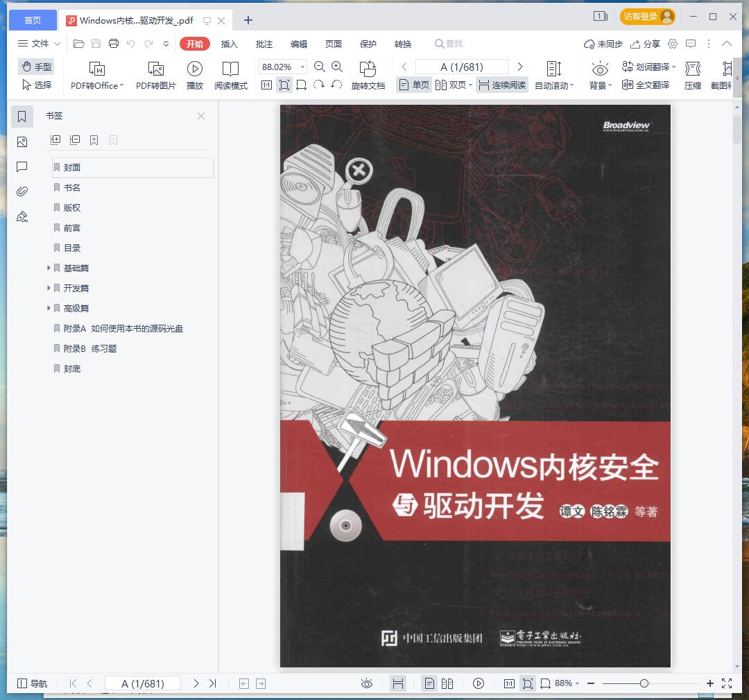Open the thumbnails panel in sidebar
The height and width of the screenshot is (700, 749).
(x=22, y=142)
